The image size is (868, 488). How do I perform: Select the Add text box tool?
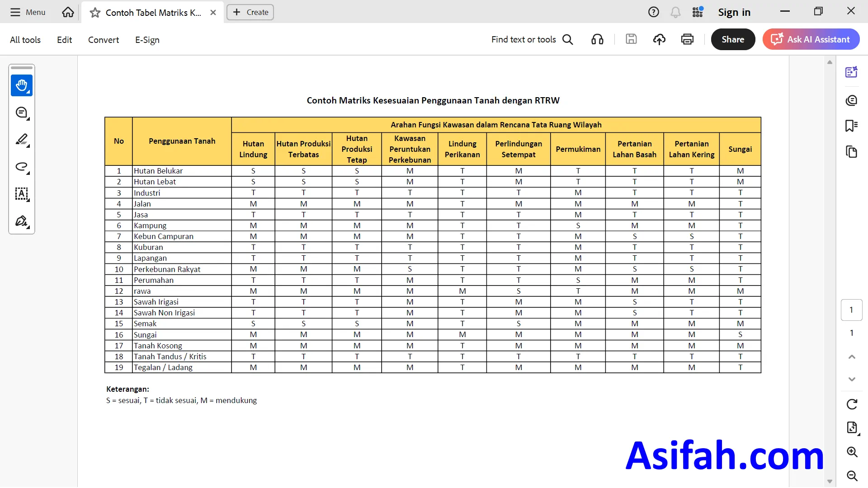click(22, 194)
